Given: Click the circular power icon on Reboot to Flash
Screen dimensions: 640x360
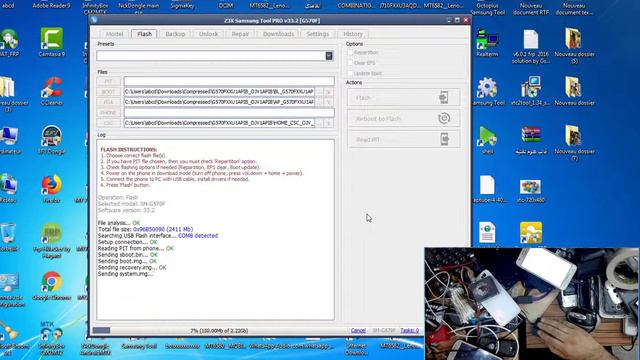Looking at the screenshot, I should tap(444, 118).
